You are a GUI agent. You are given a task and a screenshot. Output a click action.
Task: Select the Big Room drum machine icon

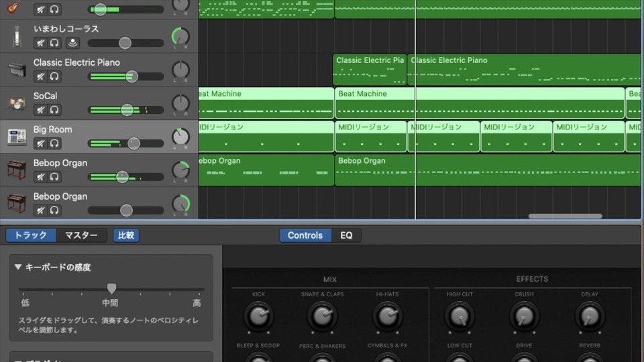tap(17, 137)
